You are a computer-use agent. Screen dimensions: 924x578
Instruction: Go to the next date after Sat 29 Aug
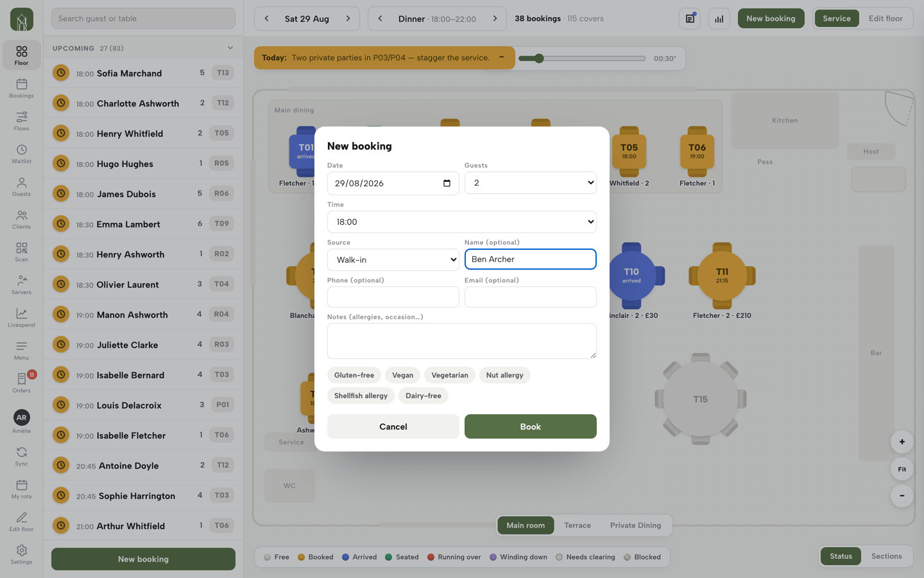[x=348, y=19]
